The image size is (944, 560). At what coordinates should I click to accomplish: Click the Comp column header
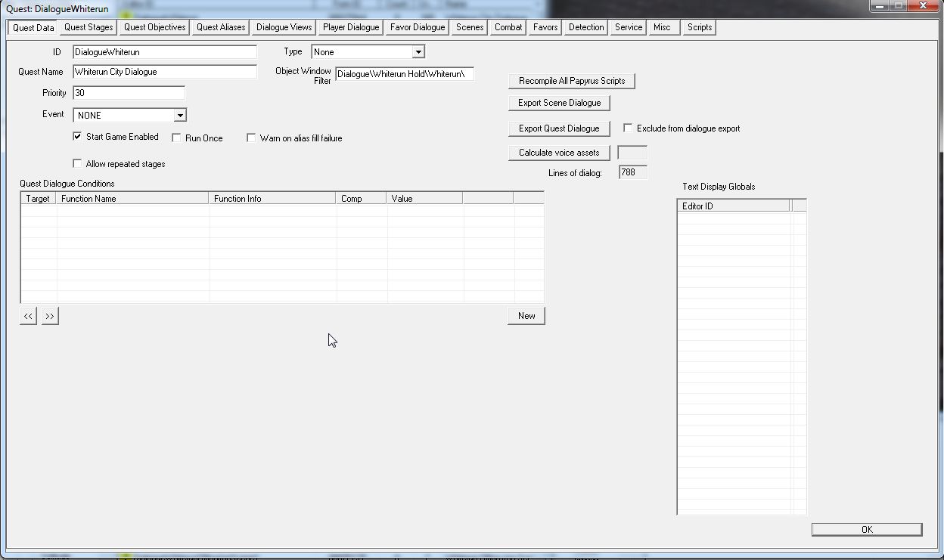coord(362,199)
